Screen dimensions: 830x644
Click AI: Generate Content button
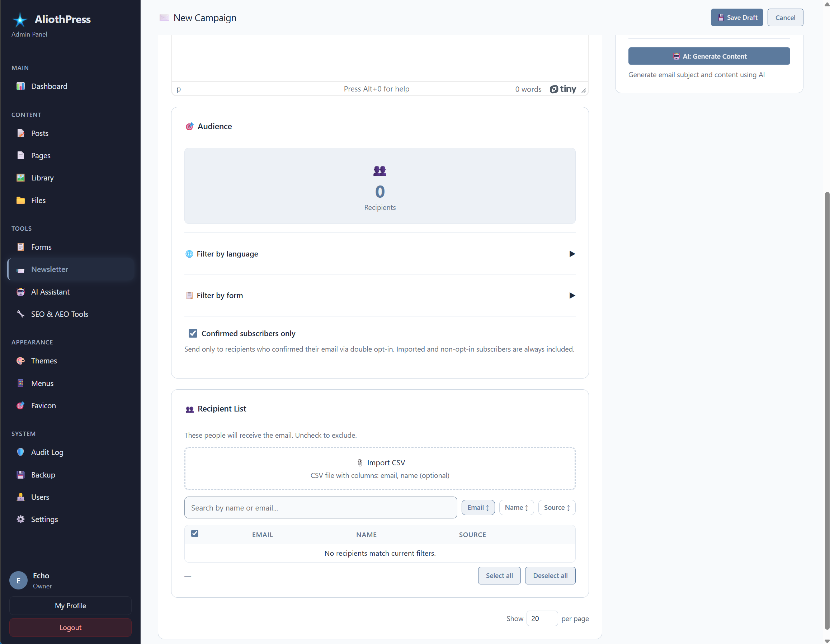pos(709,56)
